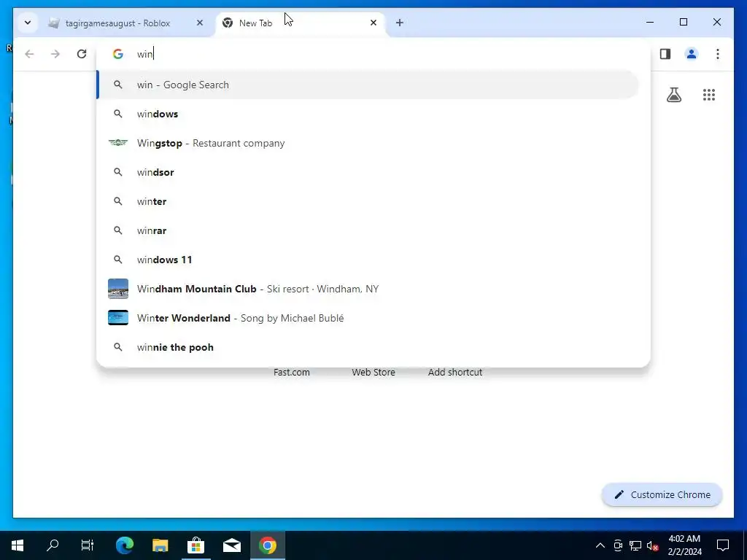Click the Windham Mountain Club thumbnail
Viewport: 747px width, 560px height.
coord(118,289)
